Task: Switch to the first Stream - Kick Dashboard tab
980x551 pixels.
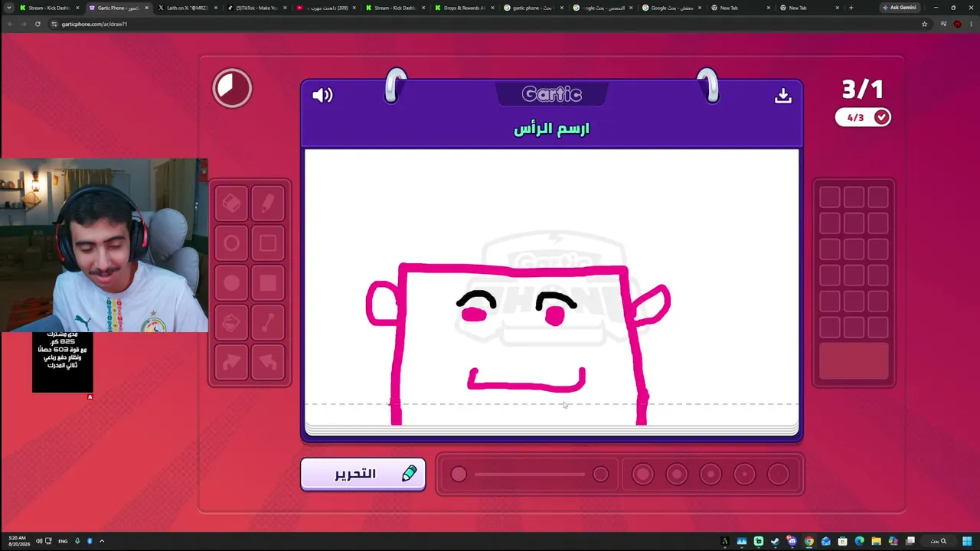Action: [x=49, y=8]
